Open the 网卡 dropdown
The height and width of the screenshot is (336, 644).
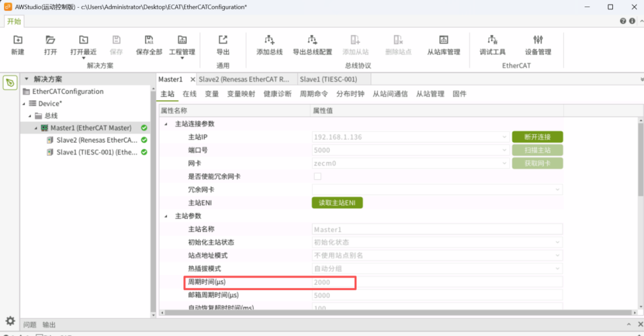[504, 164]
